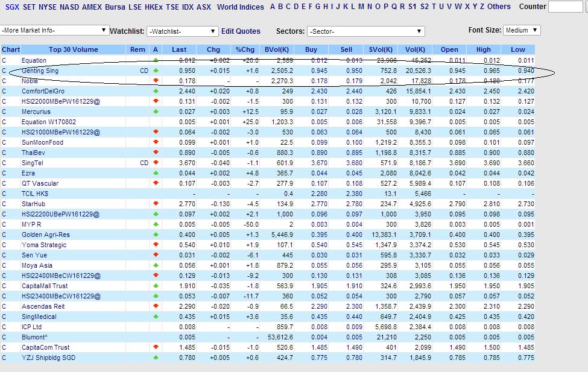Click green up arrow for ComfortDelGro row

pyautogui.click(x=156, y=91)
